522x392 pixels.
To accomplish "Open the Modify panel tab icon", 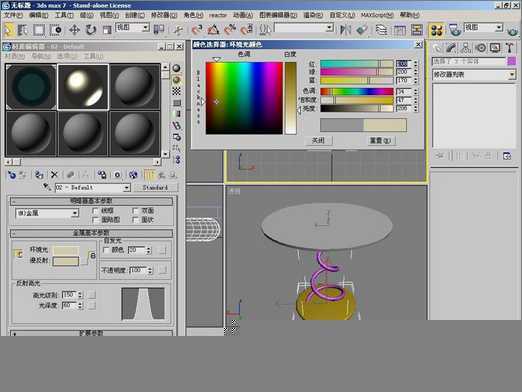I will [451, 48].
